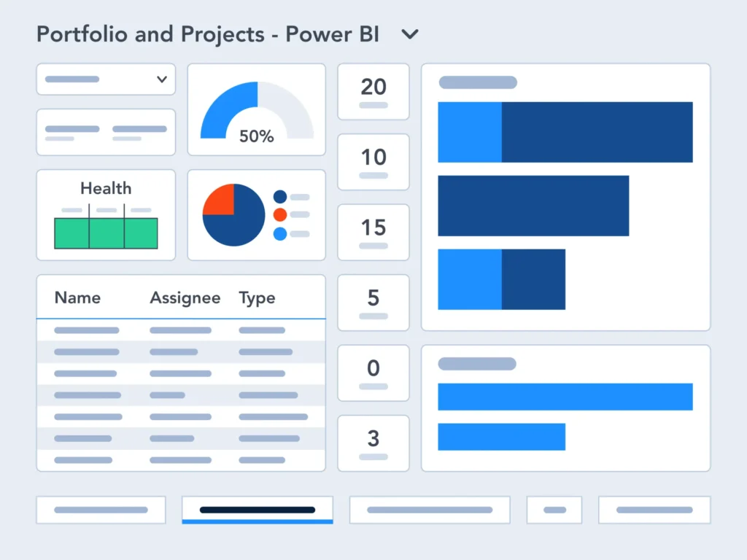
Task: Click the 50% gauge visual
Action: (256, 109)
